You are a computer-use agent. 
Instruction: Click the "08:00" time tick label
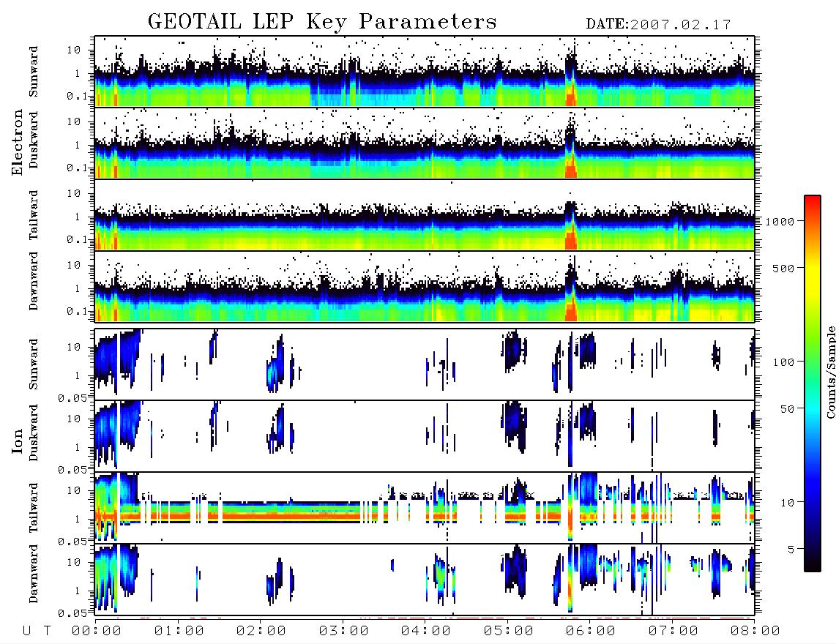pos(755,632)
